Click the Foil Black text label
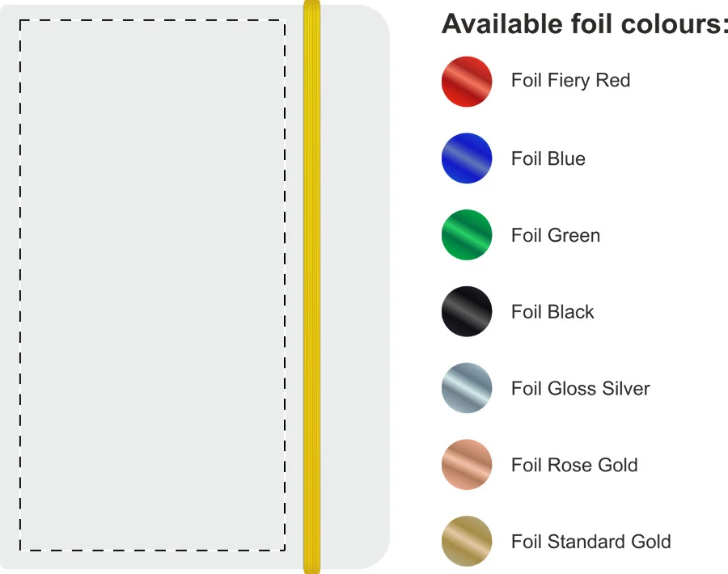This screenshot has width=728, height=574. 552,312
